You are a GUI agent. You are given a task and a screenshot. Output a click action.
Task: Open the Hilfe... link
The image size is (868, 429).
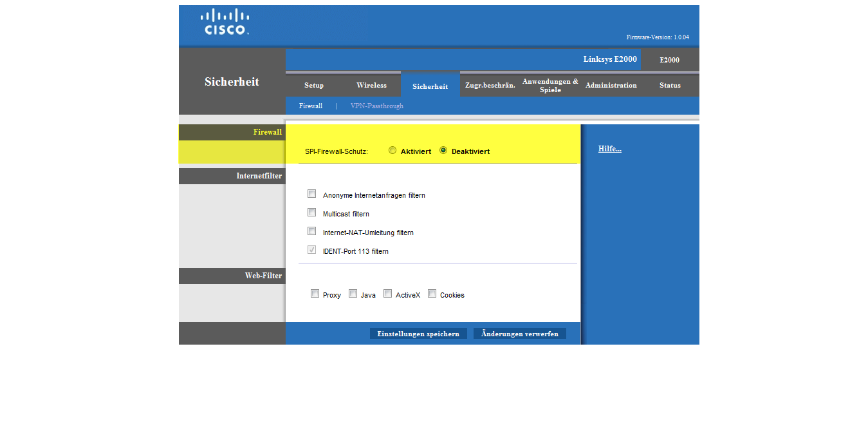coord(609,149)
